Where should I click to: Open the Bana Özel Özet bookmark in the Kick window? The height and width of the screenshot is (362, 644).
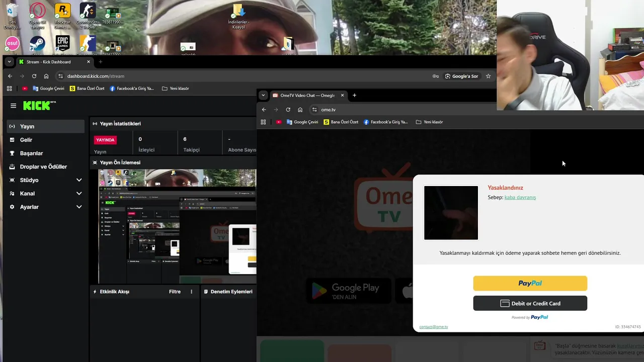87,88
